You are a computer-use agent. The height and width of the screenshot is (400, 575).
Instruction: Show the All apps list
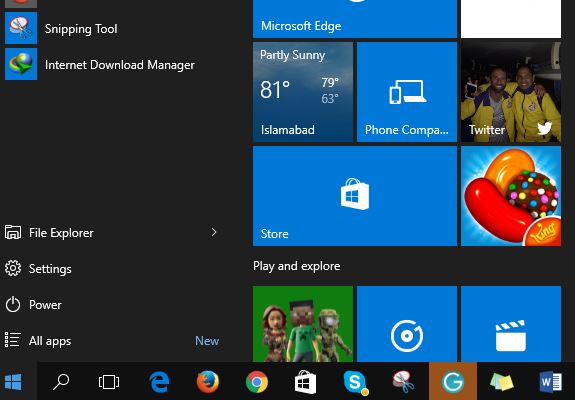(x=110, y=341)
